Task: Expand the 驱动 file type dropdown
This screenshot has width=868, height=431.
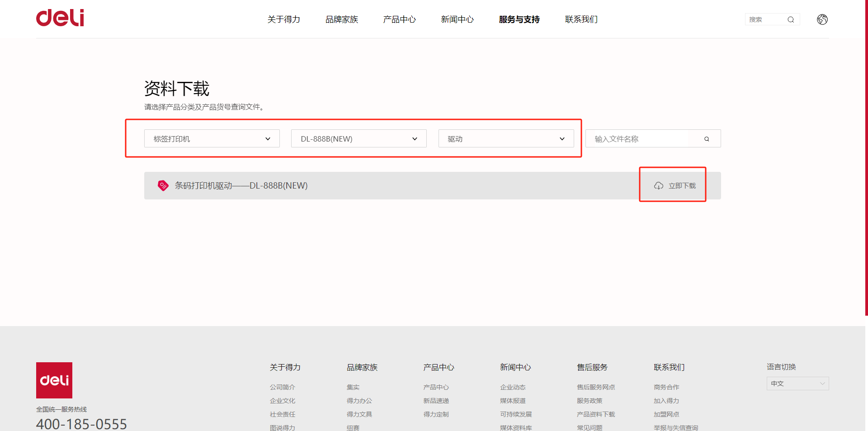Action: tap(506, 139)
